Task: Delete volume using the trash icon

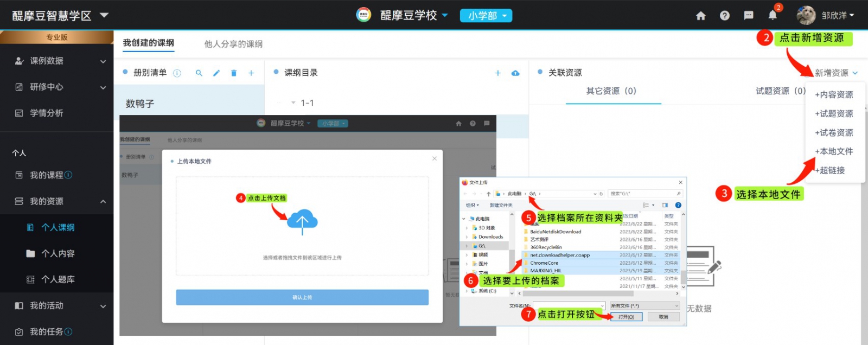Action: pos(234,73)
